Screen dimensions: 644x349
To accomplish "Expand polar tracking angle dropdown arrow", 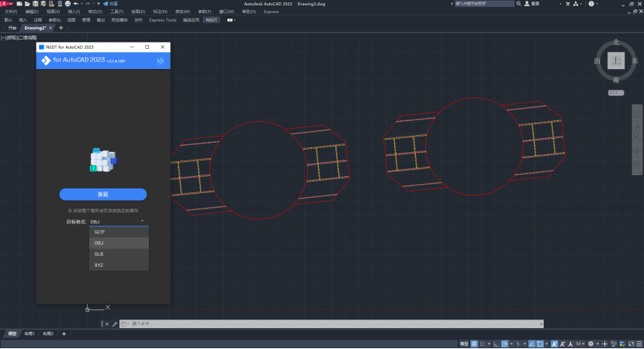I will tap(511, 344).
